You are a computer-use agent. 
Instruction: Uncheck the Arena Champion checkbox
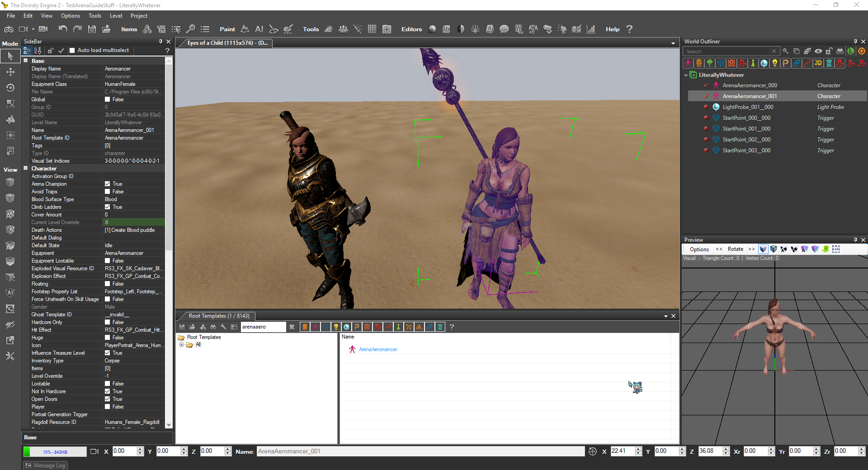[x=108, y=184]
